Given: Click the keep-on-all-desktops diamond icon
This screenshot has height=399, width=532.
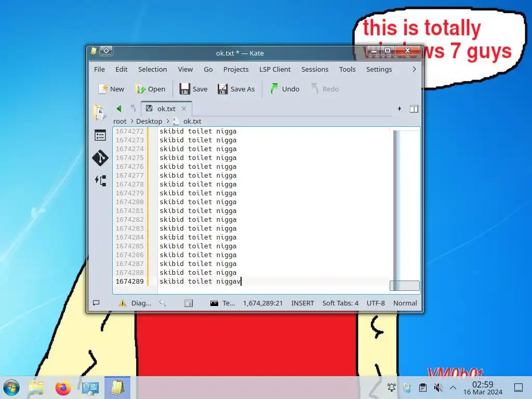Looking at the screenshot, I should 106,50.
